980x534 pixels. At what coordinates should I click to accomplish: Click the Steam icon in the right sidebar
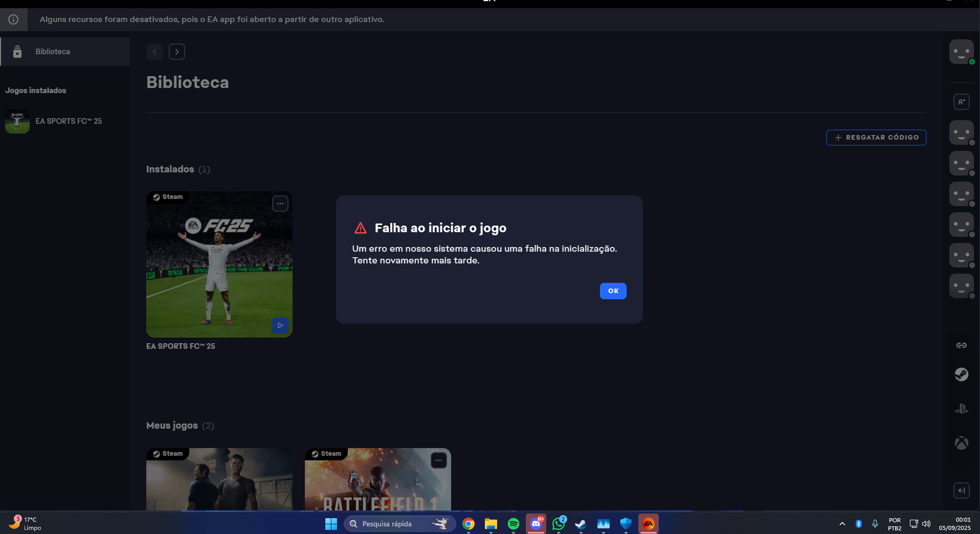coord(961,374)
